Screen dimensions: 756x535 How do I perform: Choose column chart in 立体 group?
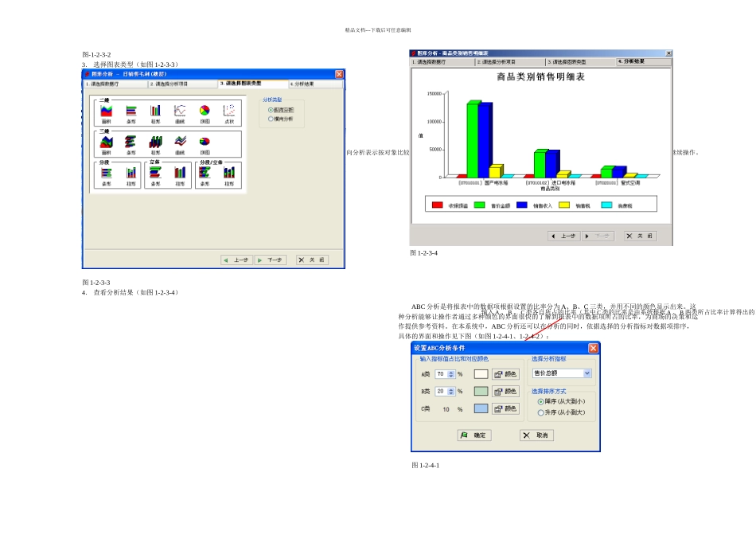180,173
